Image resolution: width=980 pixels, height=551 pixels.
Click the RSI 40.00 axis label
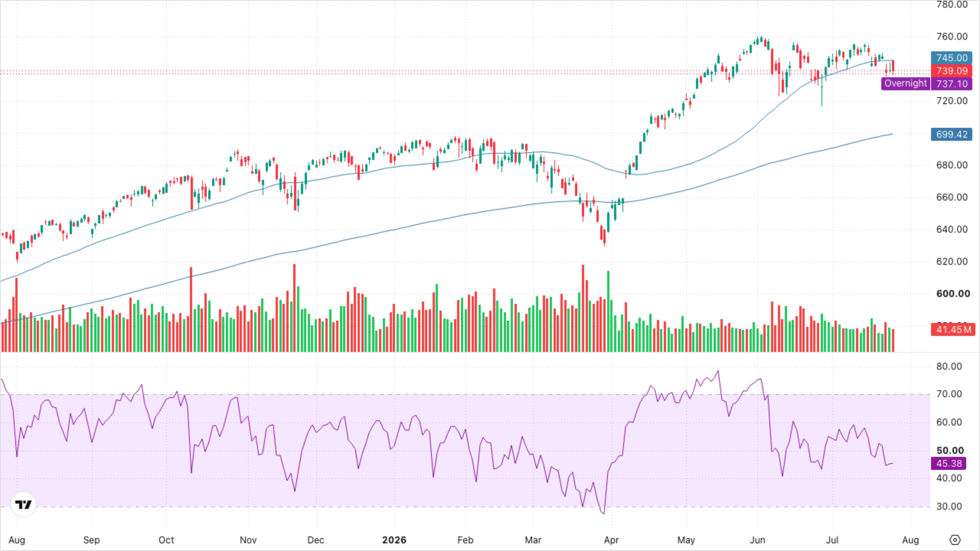click(949, 478)
